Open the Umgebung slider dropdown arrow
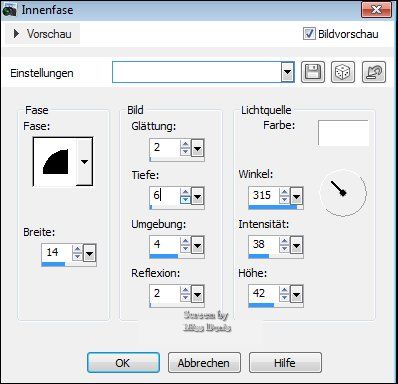This screenshot has height=384, width=398. 197,246
